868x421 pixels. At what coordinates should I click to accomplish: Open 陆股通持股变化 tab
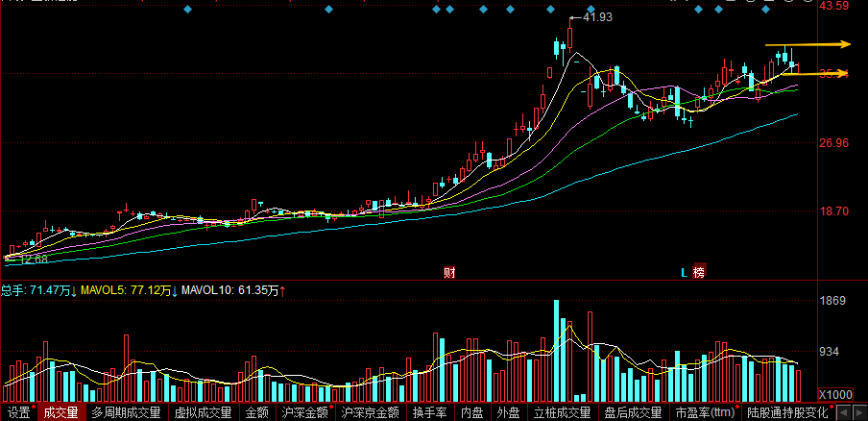coord(787,412)
